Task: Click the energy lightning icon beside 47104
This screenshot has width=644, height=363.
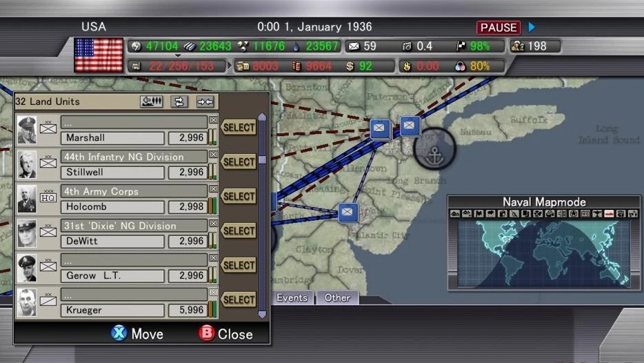Action: coord(136,46)
